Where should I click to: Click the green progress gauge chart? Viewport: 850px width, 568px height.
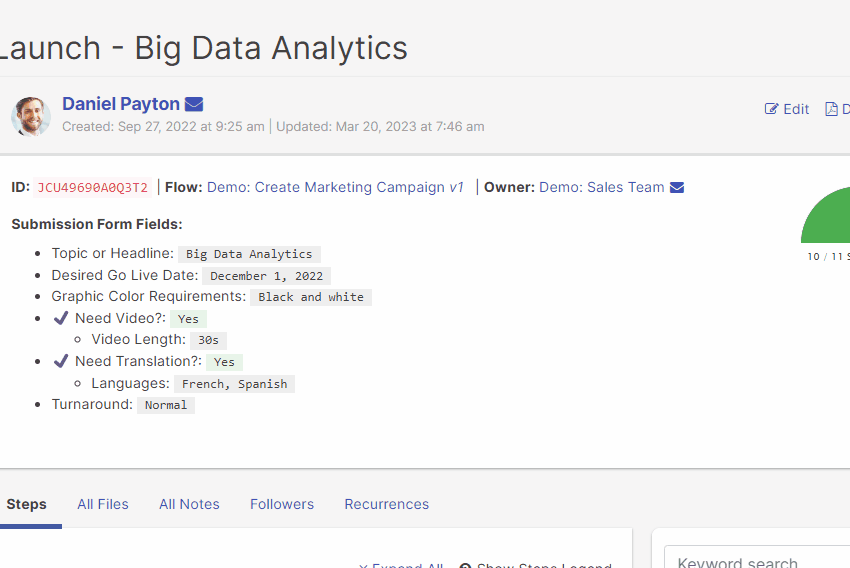[830, 220]
